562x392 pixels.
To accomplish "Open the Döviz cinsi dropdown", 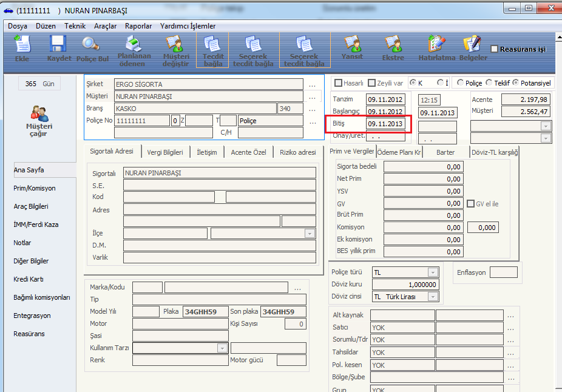I will coord(433,297).
